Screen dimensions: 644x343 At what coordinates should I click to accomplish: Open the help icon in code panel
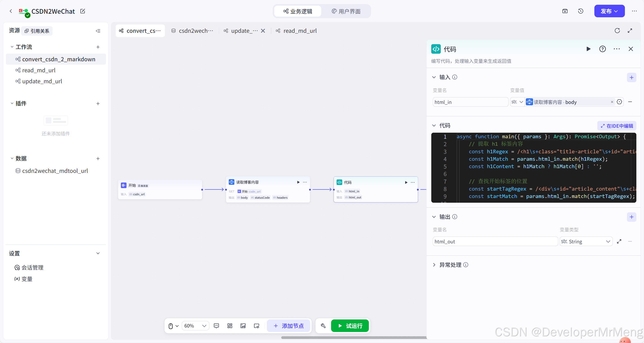tap(602, 49)
